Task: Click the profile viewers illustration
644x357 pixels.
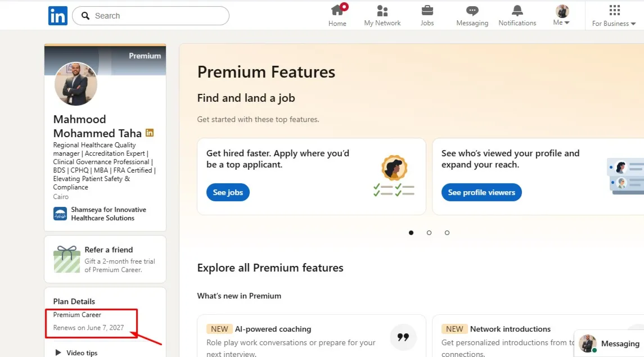Action: click(625, 175)
